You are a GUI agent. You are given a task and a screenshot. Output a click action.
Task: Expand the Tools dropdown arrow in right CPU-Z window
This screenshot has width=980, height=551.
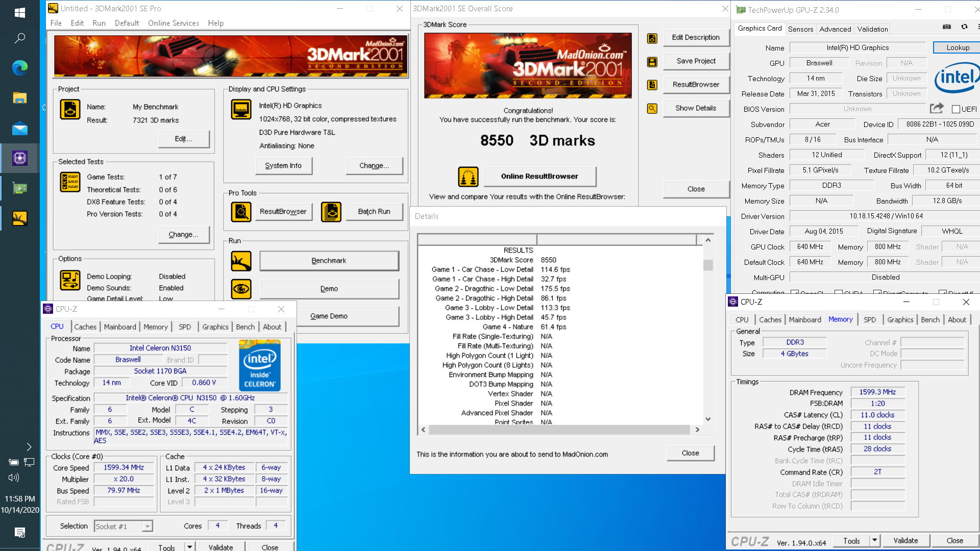(x=874, y=540)
